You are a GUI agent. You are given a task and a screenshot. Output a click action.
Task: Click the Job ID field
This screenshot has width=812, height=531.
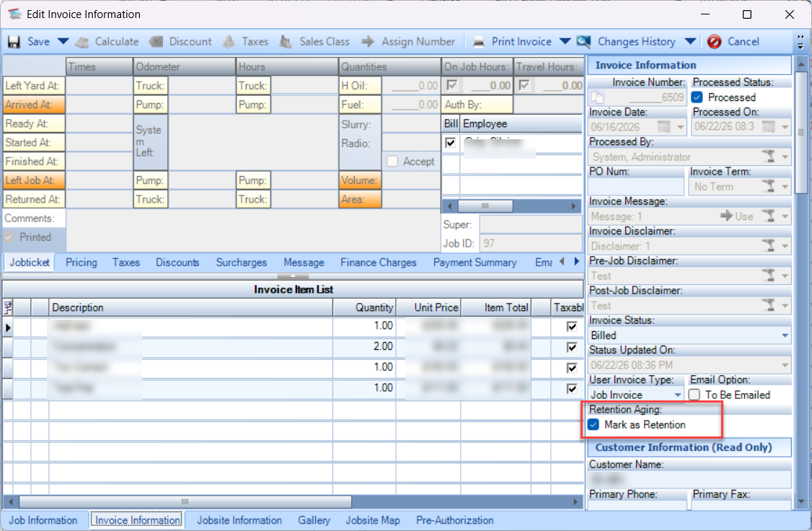coord(531,243)
